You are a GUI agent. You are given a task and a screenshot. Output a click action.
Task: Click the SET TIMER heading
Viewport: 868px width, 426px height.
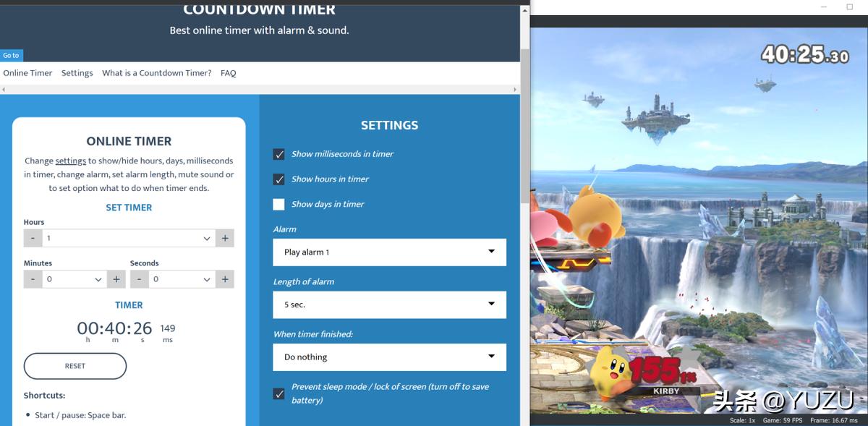(x=129, y=208)
